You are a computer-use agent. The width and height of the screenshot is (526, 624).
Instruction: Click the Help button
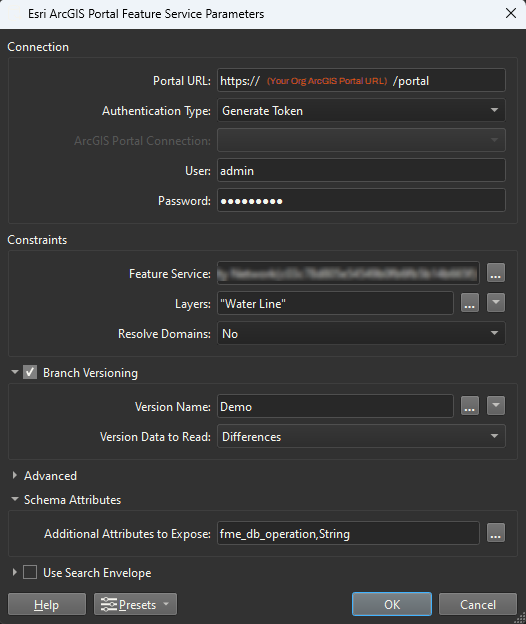pos(47,604)
